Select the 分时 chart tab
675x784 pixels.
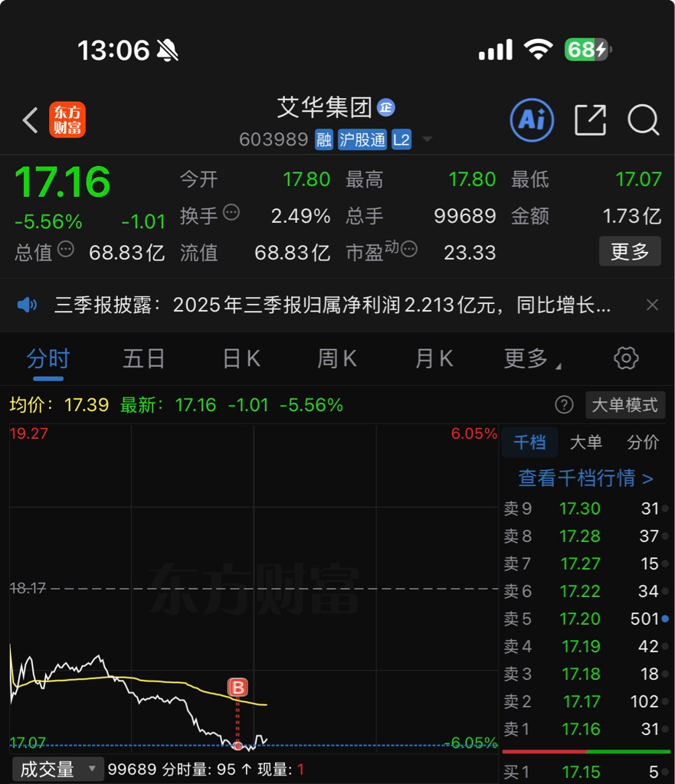(x=48, y=359)
